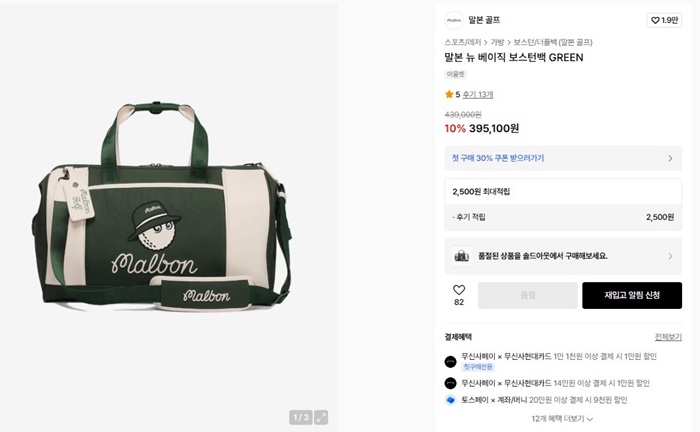Click the orange star rating icon
700x432 pixels.
[449, 94]
